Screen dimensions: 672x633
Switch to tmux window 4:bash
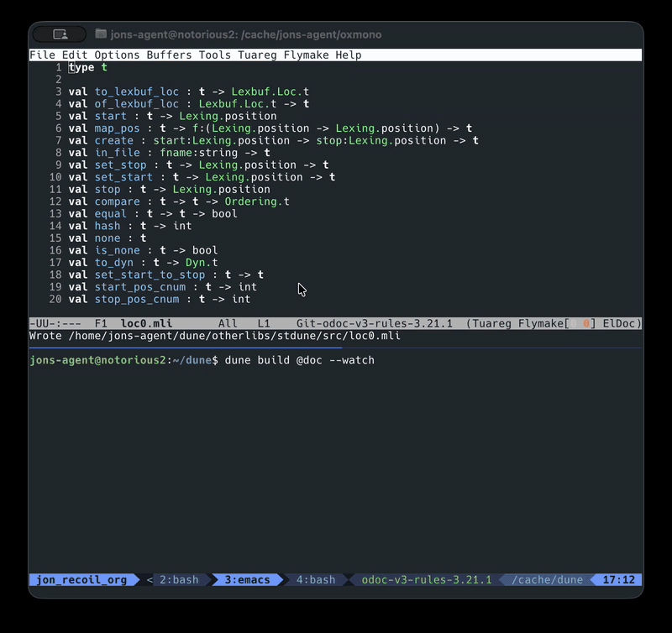[316, 580]
